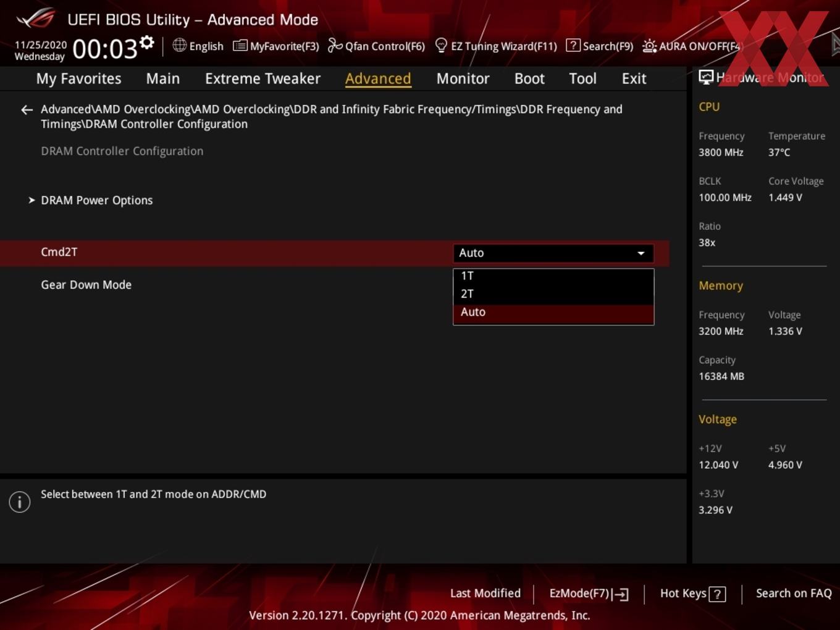Click the clock time display
This screenshot has height=630, width=840.
pyautogui.click(x=104, y=49)
